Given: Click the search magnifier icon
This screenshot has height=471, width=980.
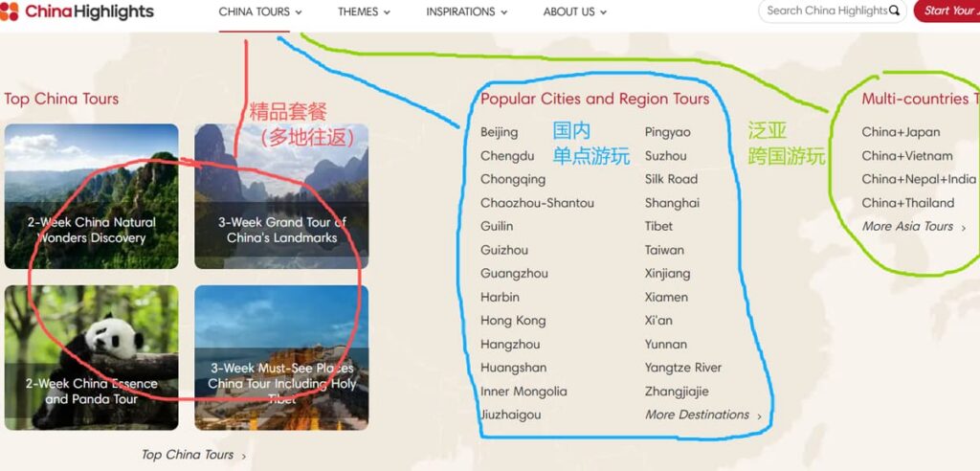Looking at the screenshot, I should pos(895,11).
